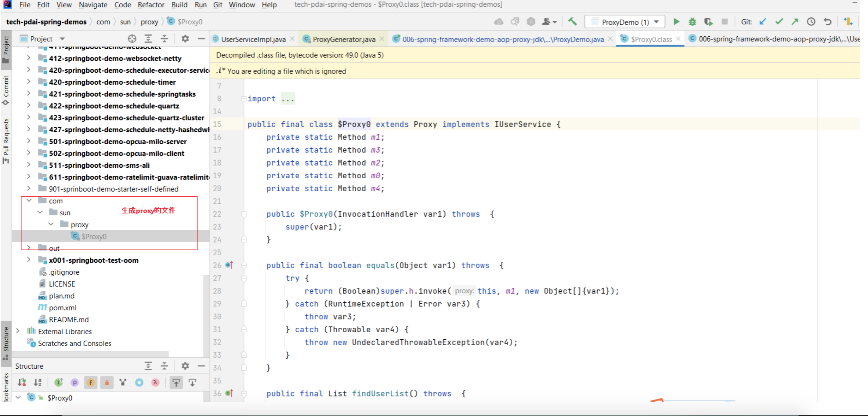The width and height of the screenshot is (868, 416).
Task: Open the Structure panel settings gear
Action: coord(185,366)
